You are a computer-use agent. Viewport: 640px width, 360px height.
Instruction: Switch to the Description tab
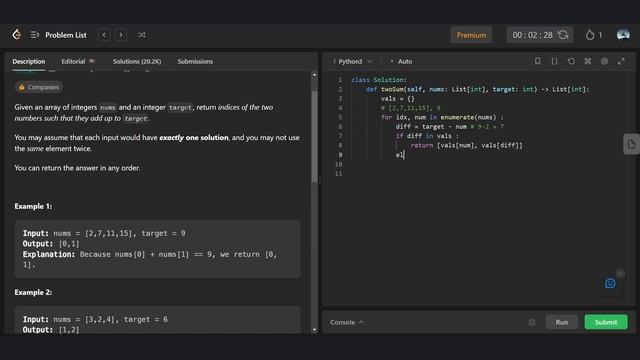[x=29, y=62]
